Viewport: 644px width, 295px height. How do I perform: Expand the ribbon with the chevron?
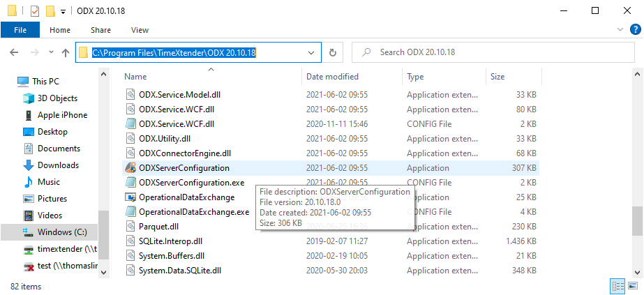(620, 29)
